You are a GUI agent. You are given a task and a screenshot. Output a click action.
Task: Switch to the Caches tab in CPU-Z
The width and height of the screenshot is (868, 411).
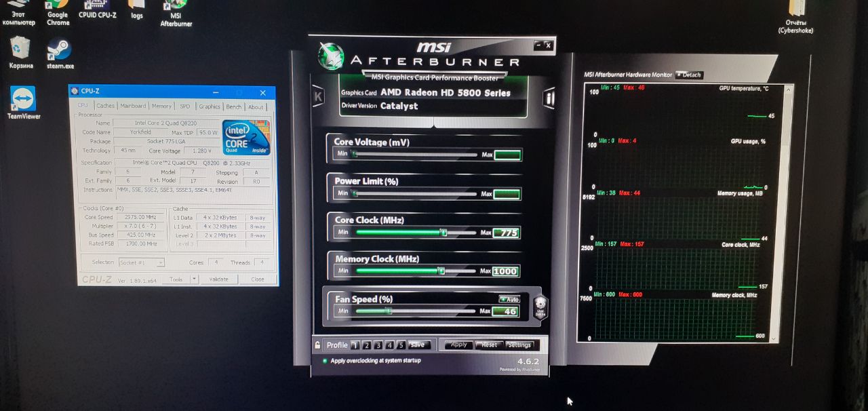click(x=105, y=106)
